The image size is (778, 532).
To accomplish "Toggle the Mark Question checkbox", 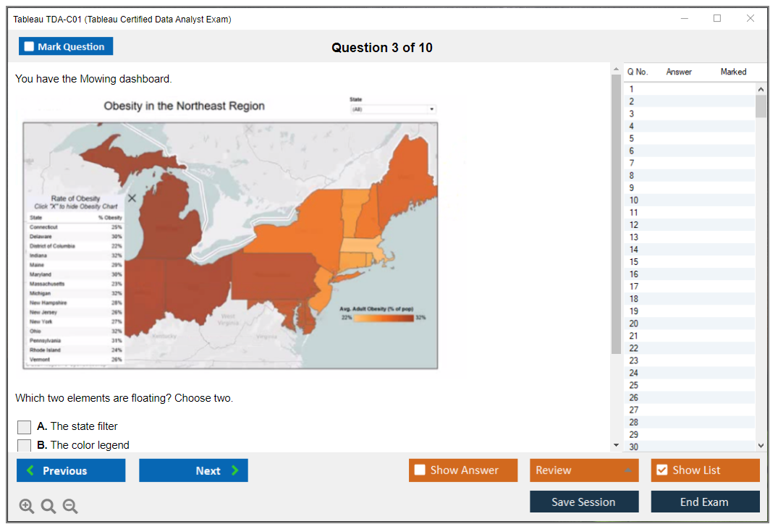I will (x=30, y=46).
